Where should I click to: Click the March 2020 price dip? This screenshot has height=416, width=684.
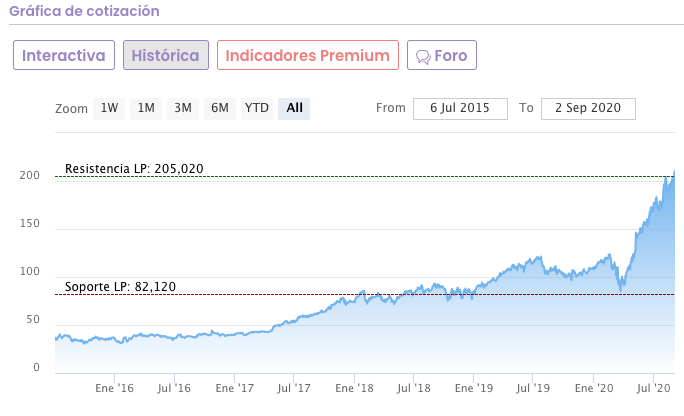(622, 288)
